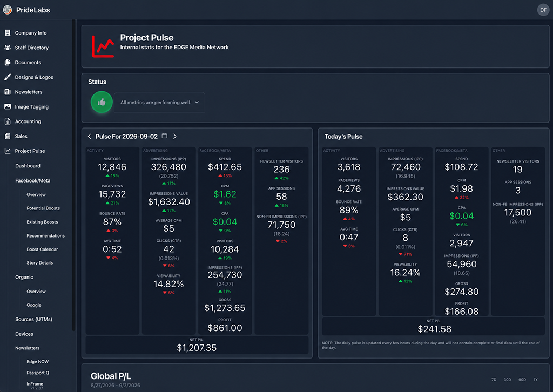Click the Global P/L heading
Viewport: 553px width, 392px height.
coord(111,376)
